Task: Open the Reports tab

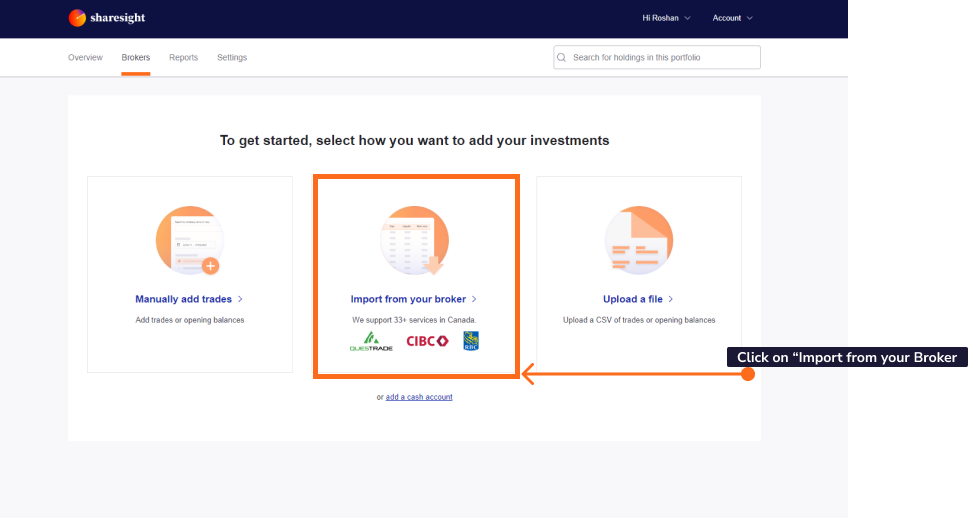Action: [x=183, y=57]
